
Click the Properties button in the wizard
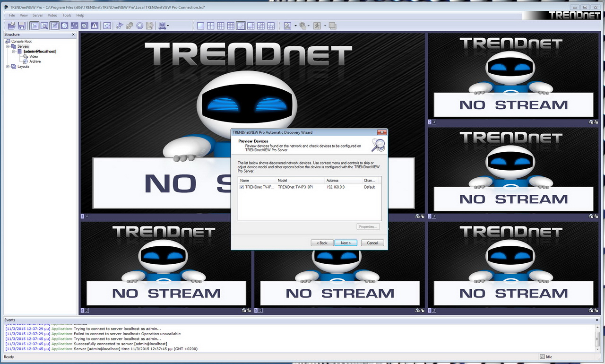pos(367,227)
